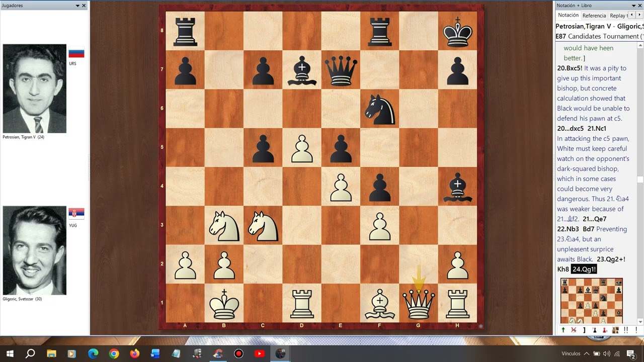Jump to move 23.Qg2+! in notation

point(611,259)
